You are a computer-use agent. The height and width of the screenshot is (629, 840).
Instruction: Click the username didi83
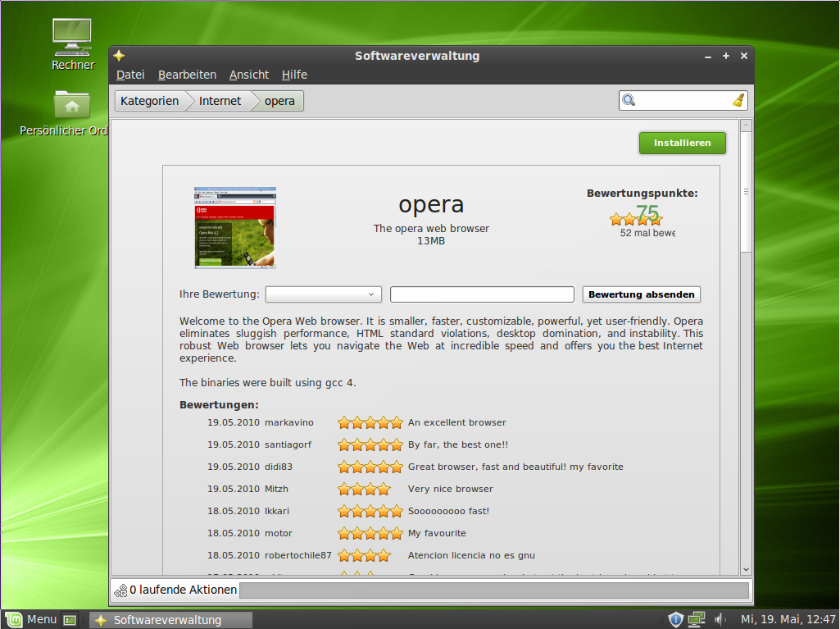pos(279,467)
